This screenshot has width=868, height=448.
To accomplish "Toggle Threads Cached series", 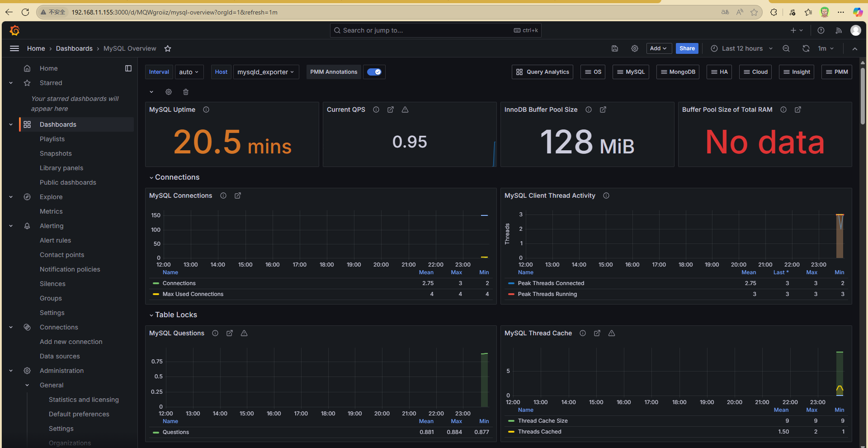I will click(x=539, y=432).
